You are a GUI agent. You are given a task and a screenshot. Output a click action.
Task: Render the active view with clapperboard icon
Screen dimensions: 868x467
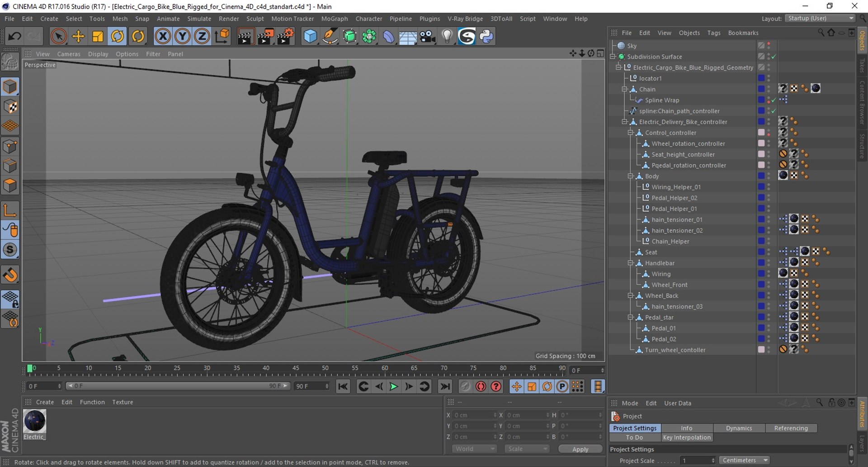tap(245, 36)
